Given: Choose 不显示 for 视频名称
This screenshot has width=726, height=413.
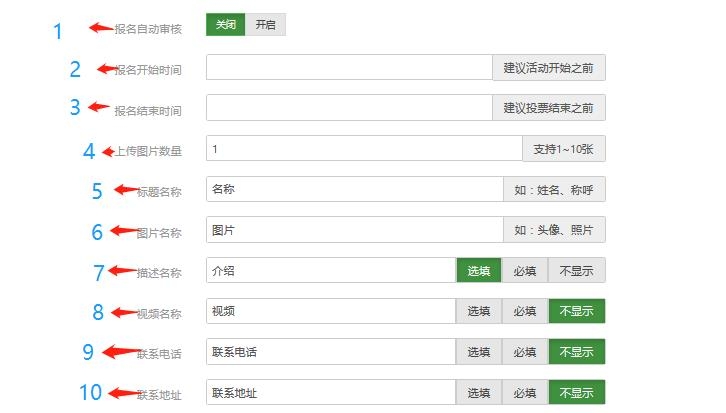Looking at the screenshot, I should (x=577, y=311).
